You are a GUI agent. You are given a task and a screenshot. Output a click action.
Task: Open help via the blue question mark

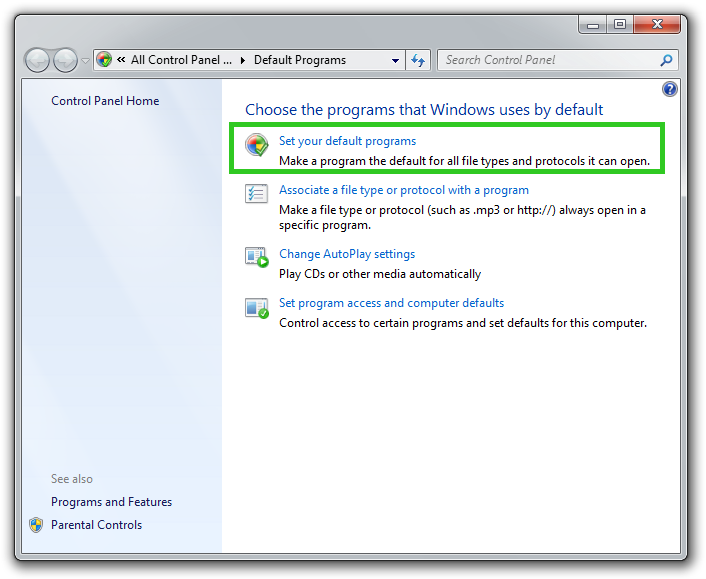(670, 89)
